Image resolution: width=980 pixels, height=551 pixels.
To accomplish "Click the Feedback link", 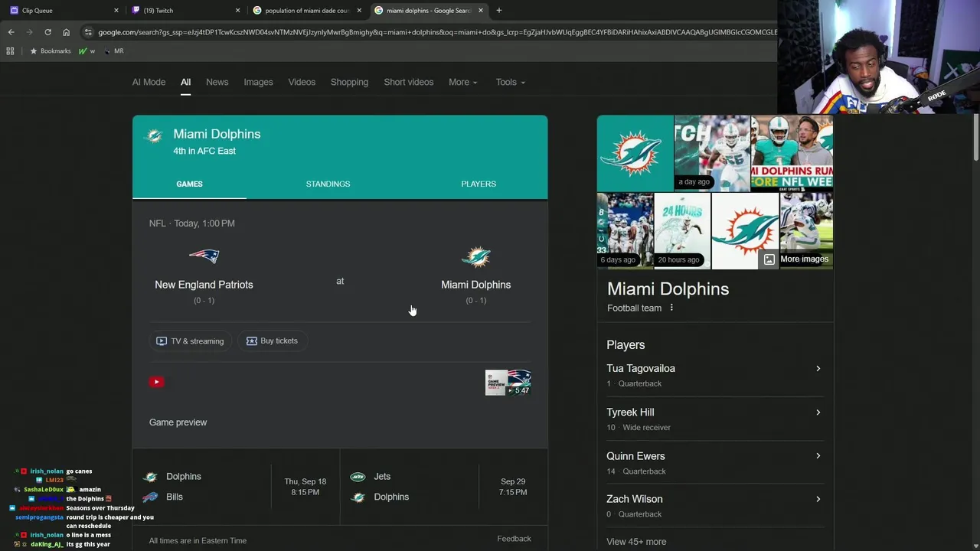I will click(x=514, y=539).
